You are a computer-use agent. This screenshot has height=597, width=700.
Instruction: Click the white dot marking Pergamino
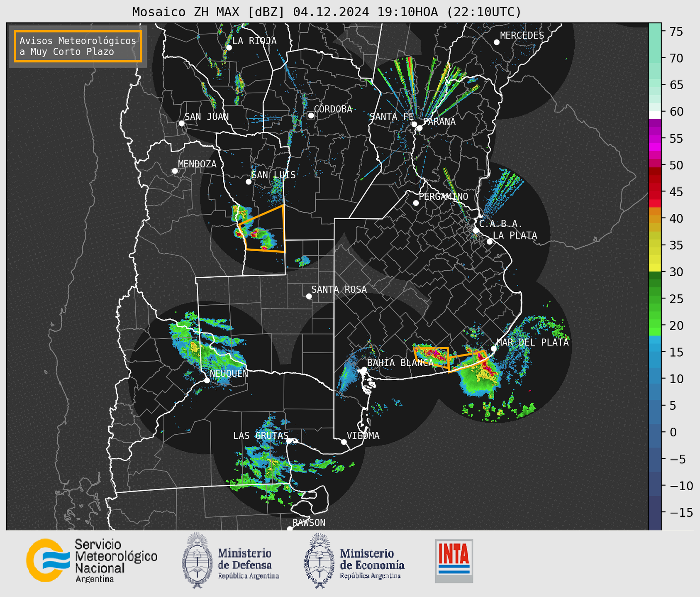pyautogui.click(x=416, y=203)
